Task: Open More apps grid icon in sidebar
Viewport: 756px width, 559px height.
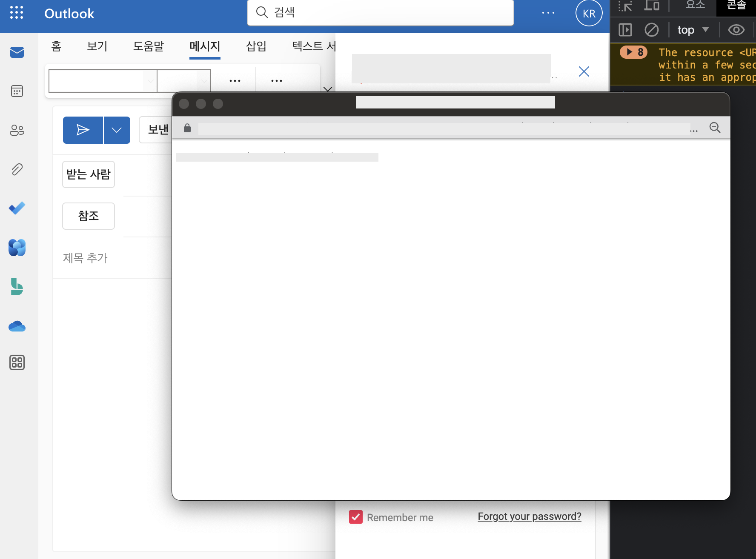Action: [17, 362]
